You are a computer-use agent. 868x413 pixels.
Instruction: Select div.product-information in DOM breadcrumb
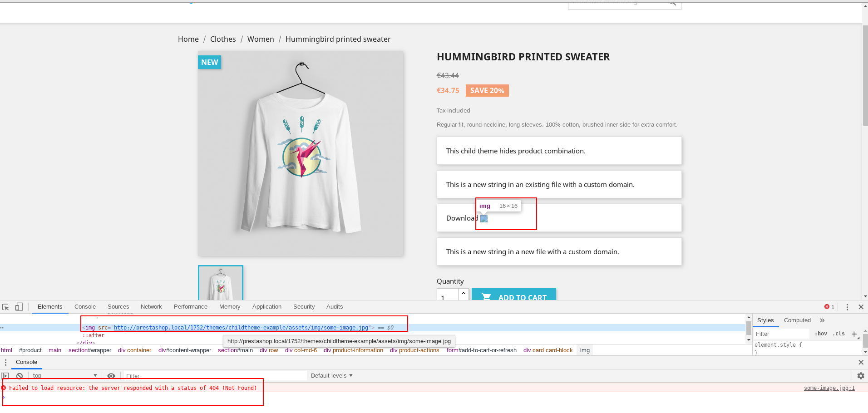pyautogui.click(x=353, y=350)
